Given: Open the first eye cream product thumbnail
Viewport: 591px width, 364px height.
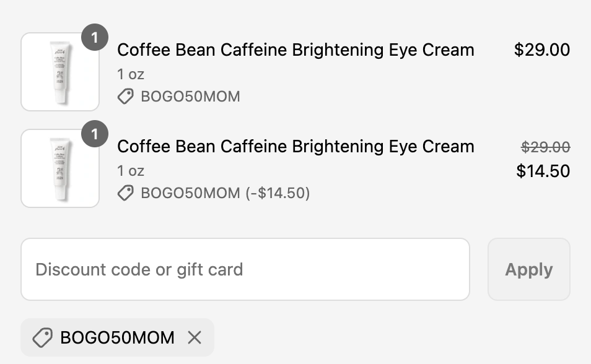Looking at the screenshot, I should click(60, 72).
